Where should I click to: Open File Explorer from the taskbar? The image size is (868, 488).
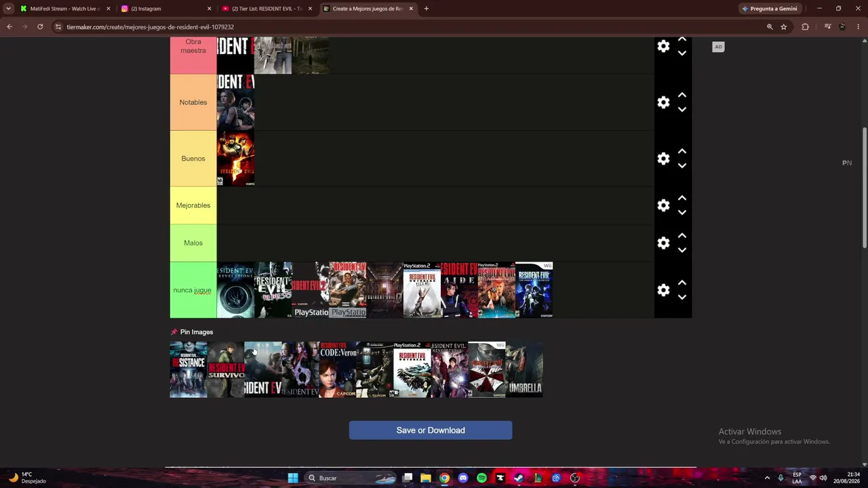(426, 478)
